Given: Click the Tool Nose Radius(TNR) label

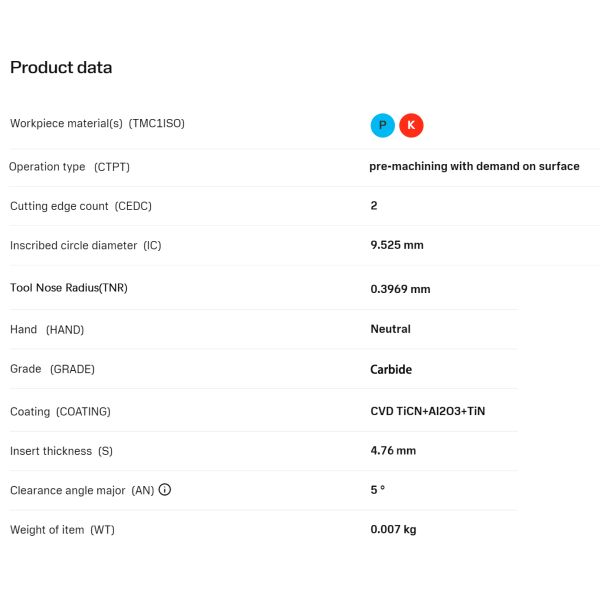Looking at the screenshot, I should click(69, 288).
